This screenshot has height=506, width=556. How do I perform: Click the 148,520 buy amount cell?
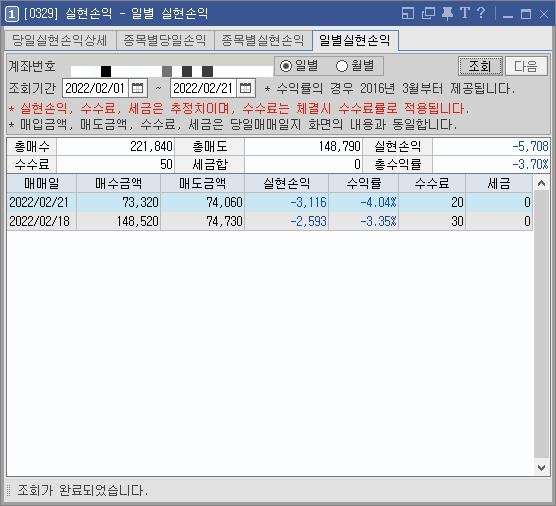pyautogui.click(x=118, y=221)
